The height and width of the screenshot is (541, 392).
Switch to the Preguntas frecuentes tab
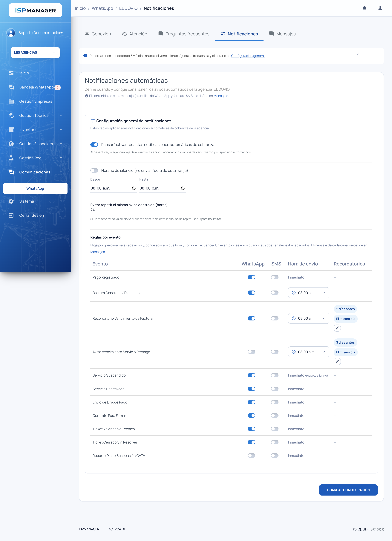[184, 34]
